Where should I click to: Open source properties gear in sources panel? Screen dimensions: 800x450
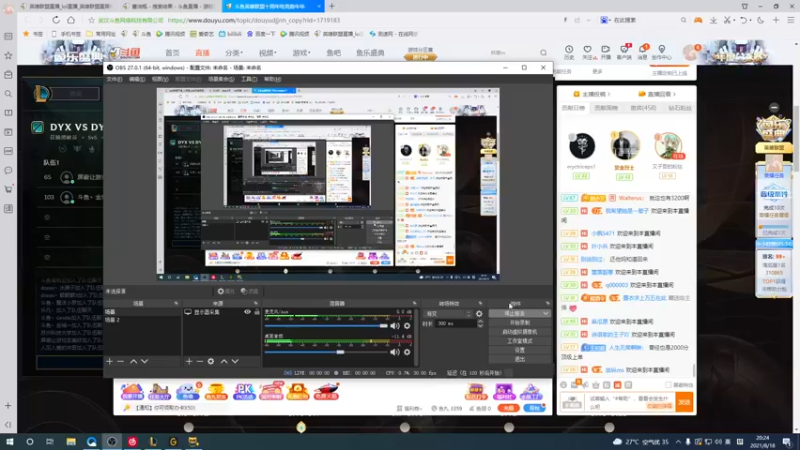click(211, 361)
